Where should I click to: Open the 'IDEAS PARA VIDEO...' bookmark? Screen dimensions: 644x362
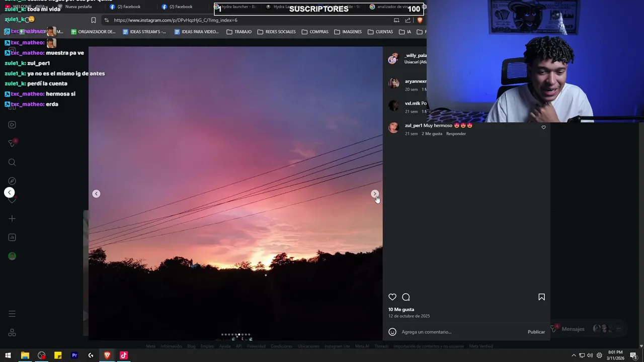[196, 32]
